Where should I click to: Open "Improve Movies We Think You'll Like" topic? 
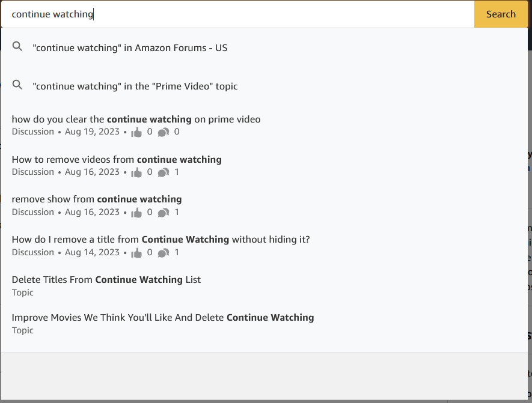click(163, 318)
